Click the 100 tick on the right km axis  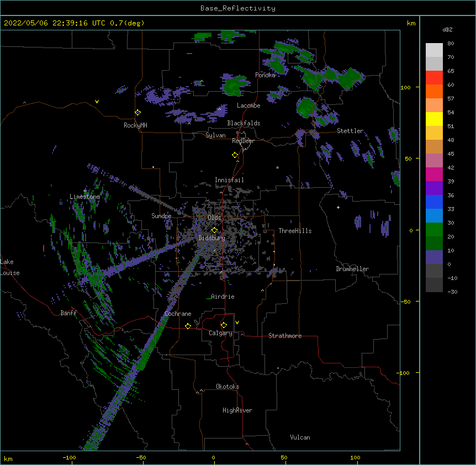pyautogui.click(x=405, y=87)
